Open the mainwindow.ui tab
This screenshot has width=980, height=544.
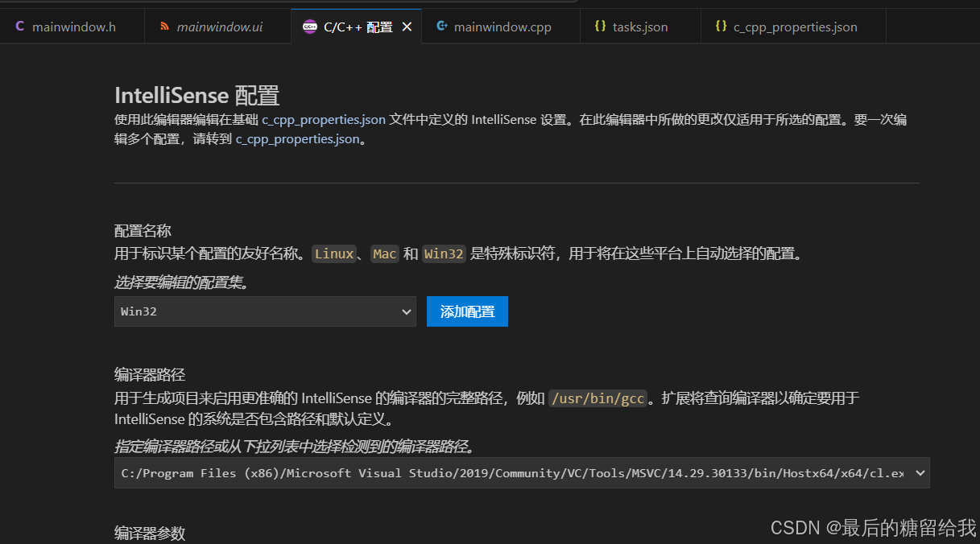pos(217,27)
